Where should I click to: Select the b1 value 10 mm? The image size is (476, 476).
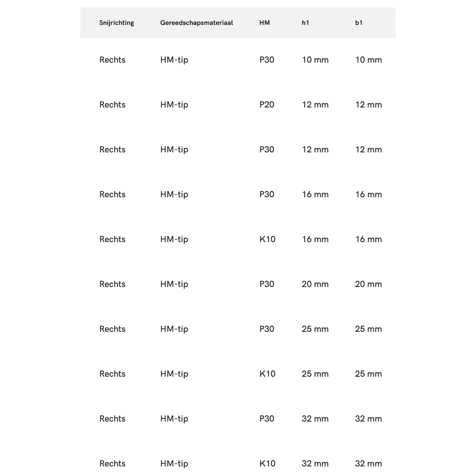pos(368,60)
